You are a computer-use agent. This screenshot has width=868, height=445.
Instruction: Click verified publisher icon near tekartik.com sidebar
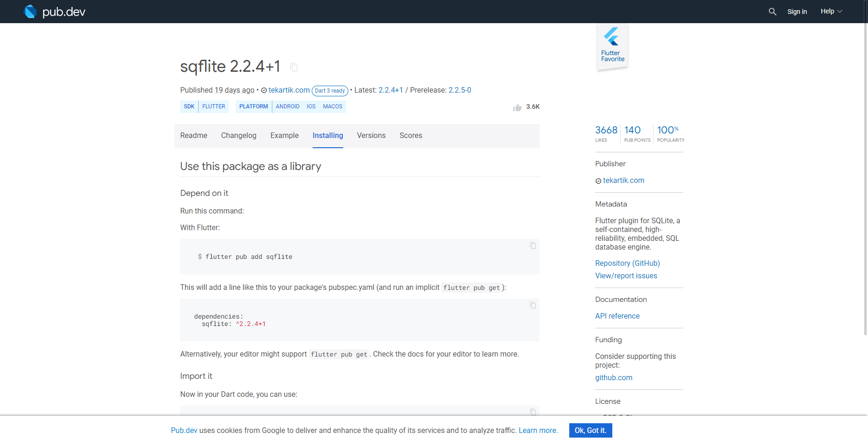598,181
